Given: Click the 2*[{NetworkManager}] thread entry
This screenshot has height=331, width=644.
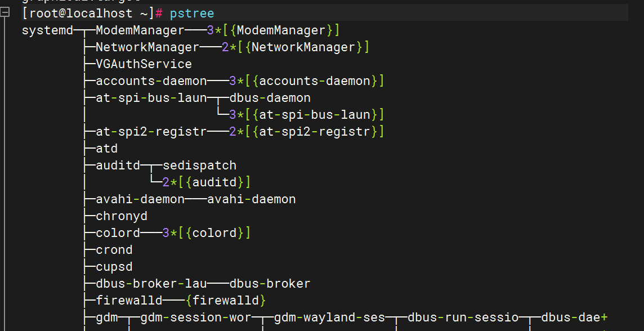Looking at the screenshot, I should click(296, 47).
